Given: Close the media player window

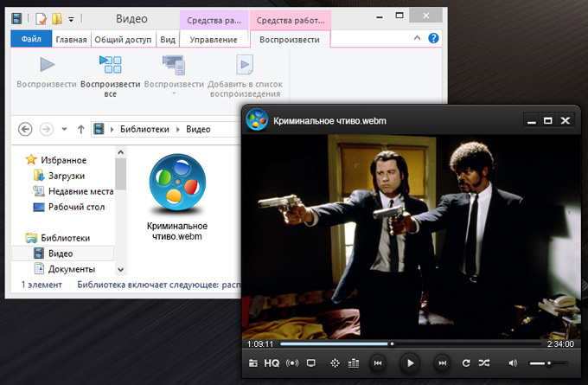Looking at the screenshot, I should pos(566,120).
